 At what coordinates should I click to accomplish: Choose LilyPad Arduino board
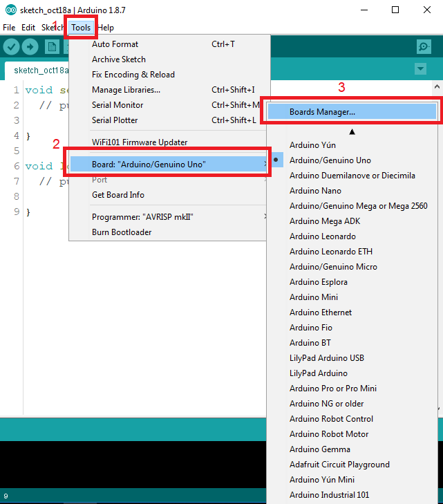tap(352, 373)
